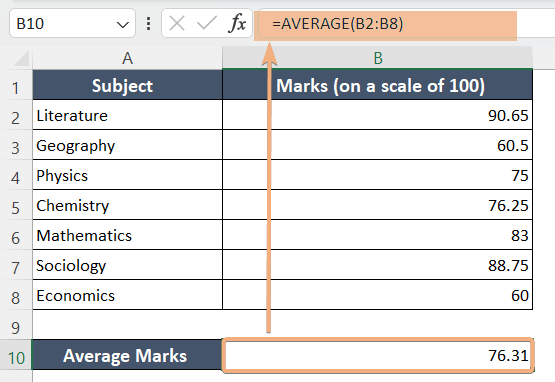This screenshot has width=555, height=382.
Task: Cancel formula entry with X icon
Action: click(177, 24)
